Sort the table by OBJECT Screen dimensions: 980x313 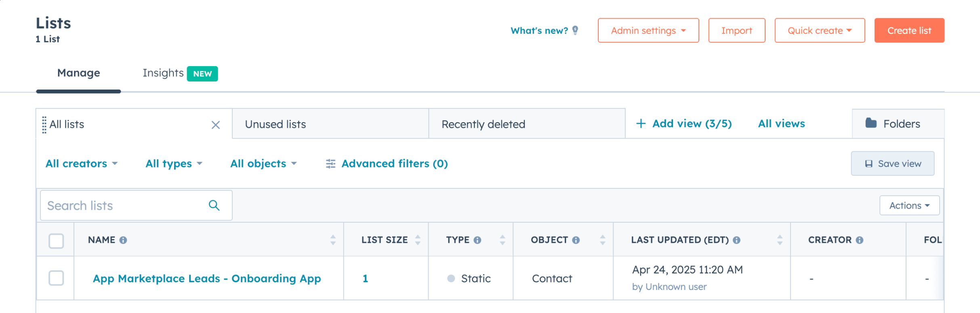point(603,240)
